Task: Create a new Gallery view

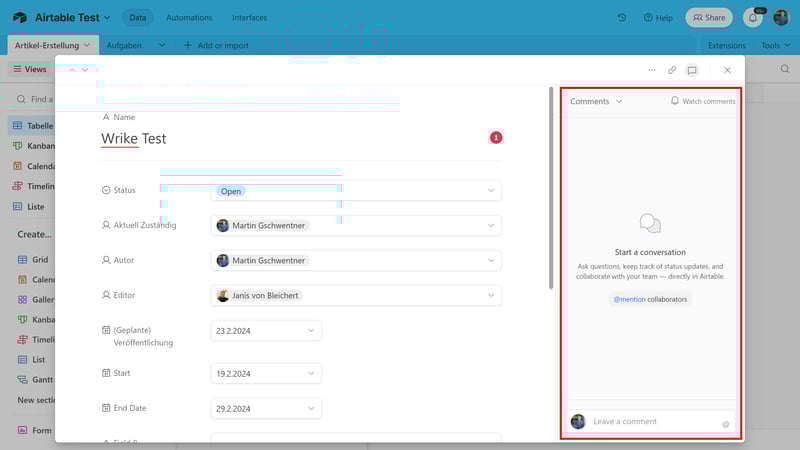Action: pos(36,299)
